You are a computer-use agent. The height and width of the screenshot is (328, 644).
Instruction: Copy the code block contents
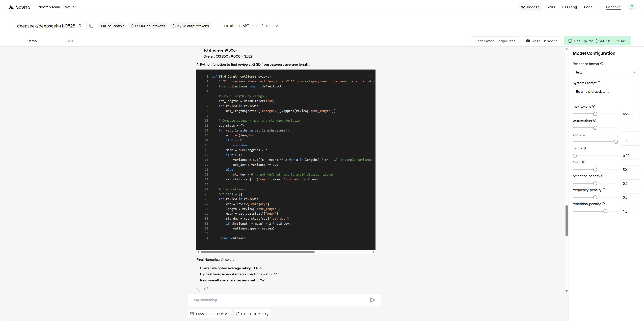(x=370, y=76)
